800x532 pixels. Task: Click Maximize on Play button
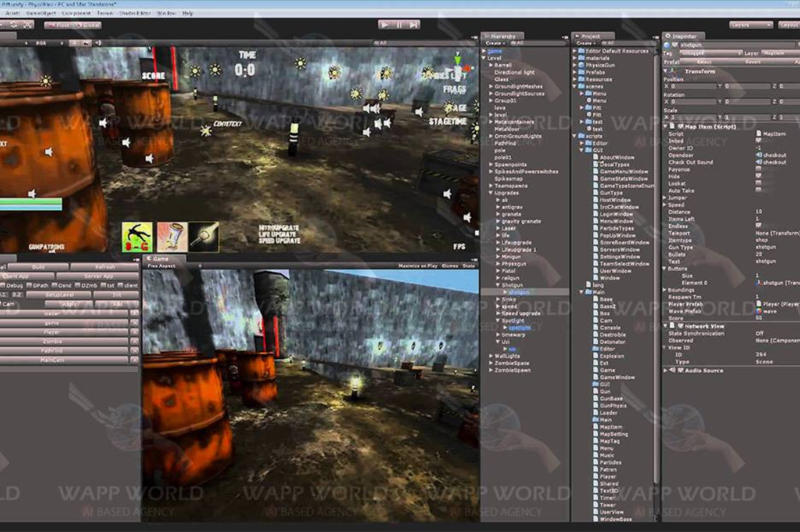(x=417, y=266)
